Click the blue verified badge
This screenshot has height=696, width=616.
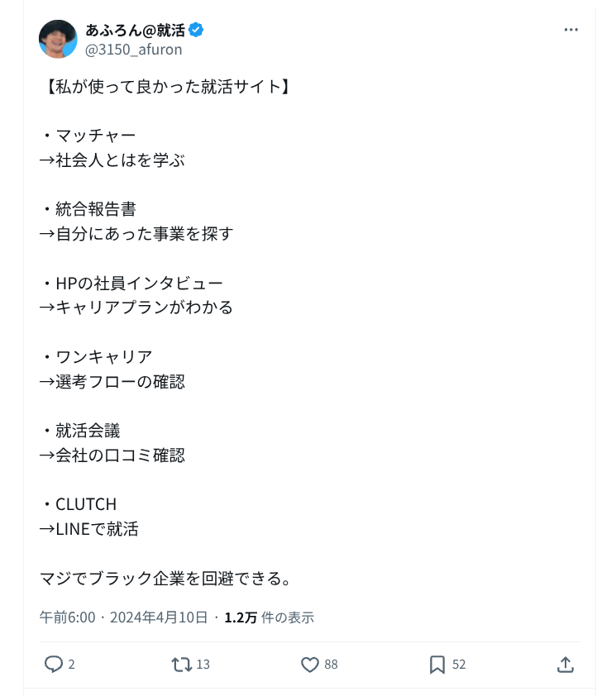point(196,31)
